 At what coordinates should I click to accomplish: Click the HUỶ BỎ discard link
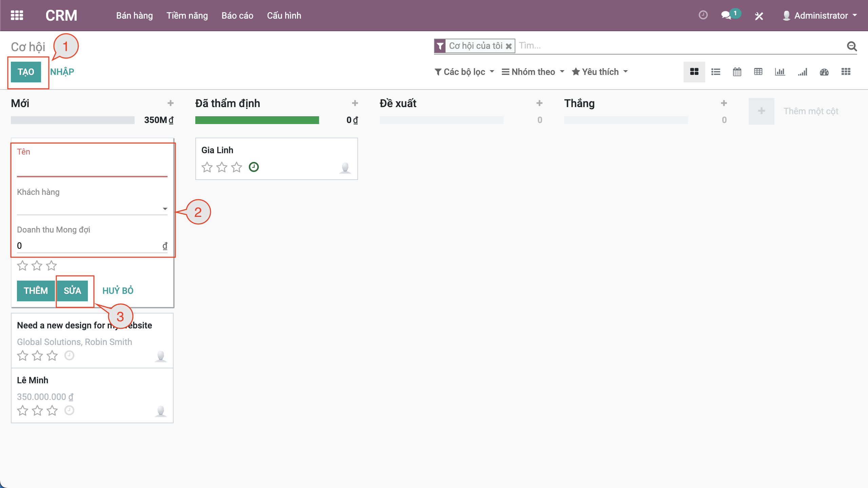coord(118,291)
